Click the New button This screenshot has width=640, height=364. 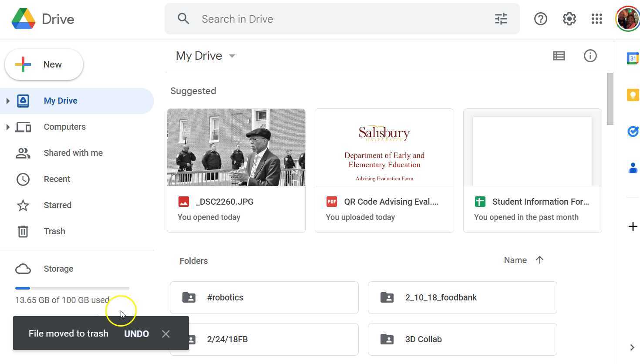coord(44,64)
